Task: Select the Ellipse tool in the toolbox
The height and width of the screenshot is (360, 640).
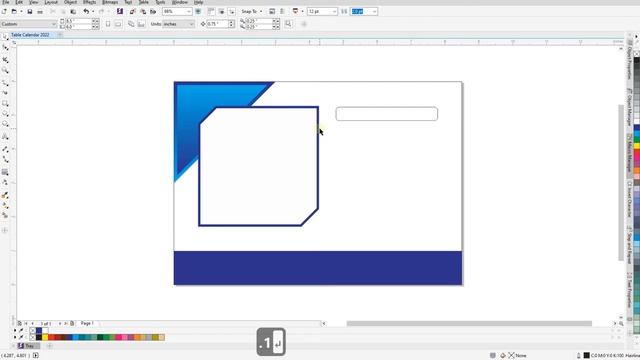Action: tap(5, 113)
